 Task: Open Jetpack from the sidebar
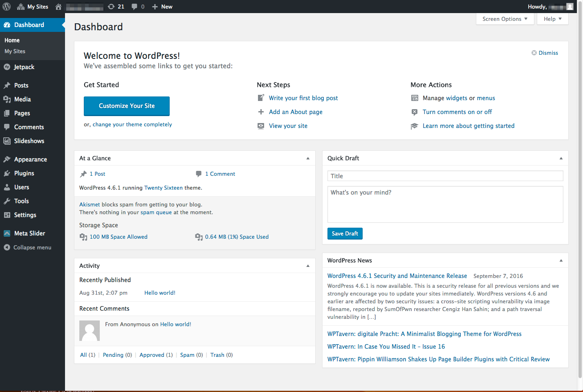24,67
